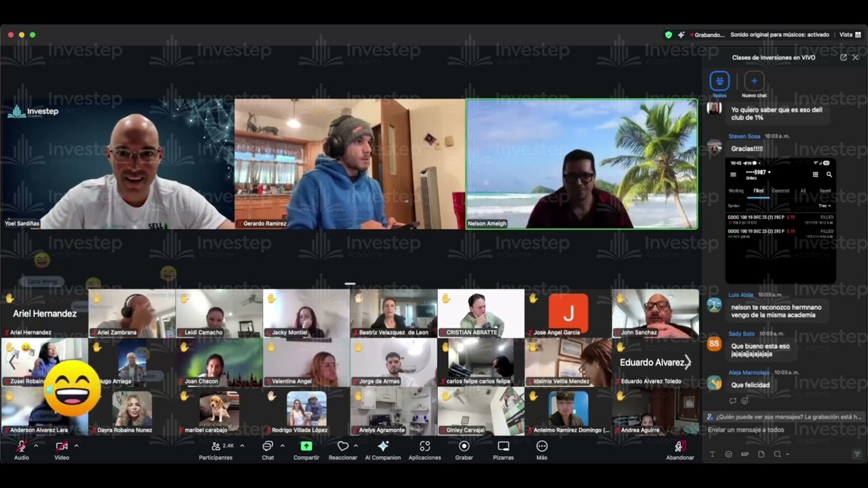Click the sender name Aleja Marmolejo
Screen dimensions: 868x488
click(x=749, y=372)
